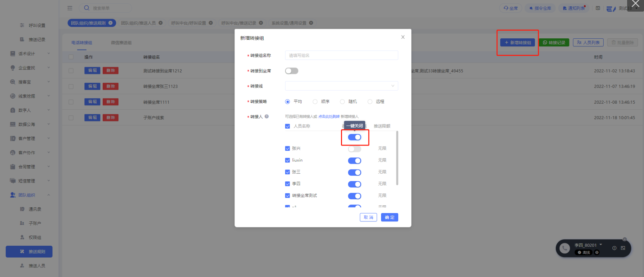
Task: Click the hamburger menu collapse icon
Action: coord(70,8)
